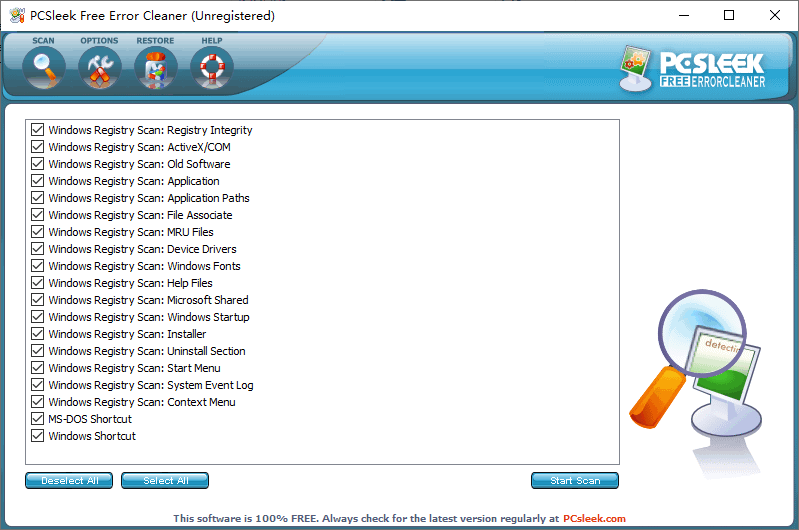Disable MRU Files scan checkbox
This screenshot has height=530, width=799.
(x=37, y=231)
